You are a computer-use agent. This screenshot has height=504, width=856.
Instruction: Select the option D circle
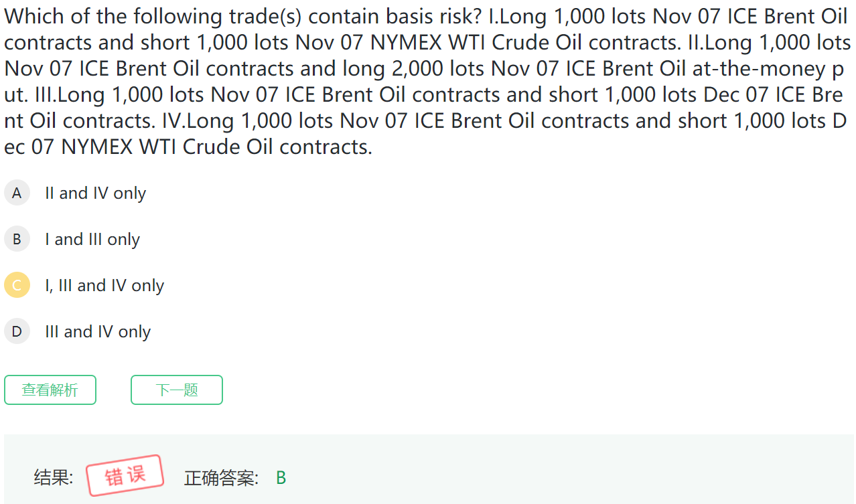(17, 332)
